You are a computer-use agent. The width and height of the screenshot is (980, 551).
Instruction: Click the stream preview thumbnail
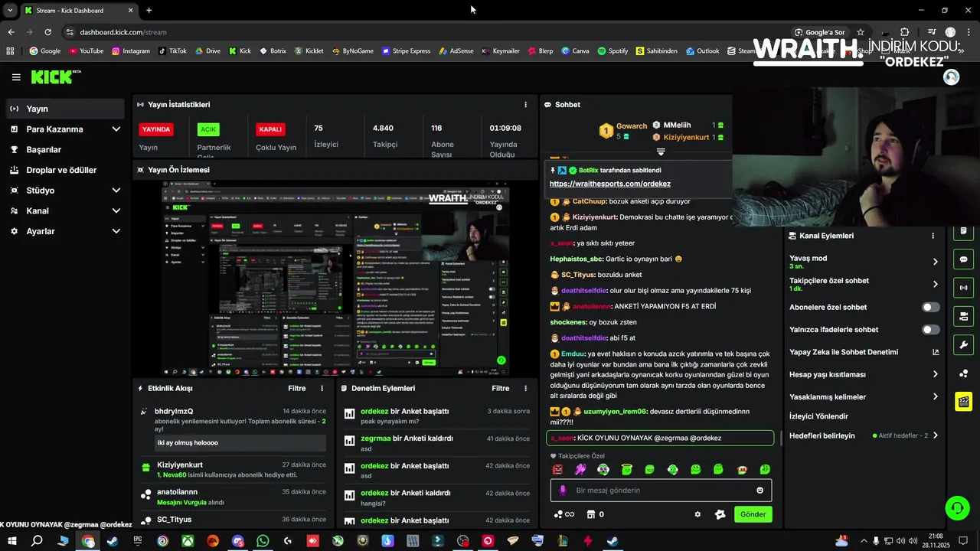[x=337, y=278]
